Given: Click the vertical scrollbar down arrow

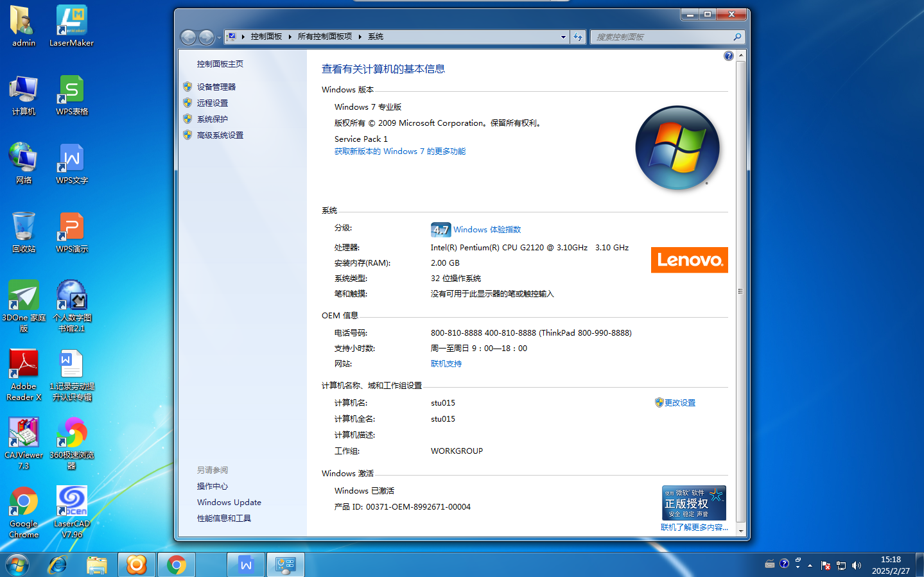Looking at the screenshot, I should pos(741,531).
